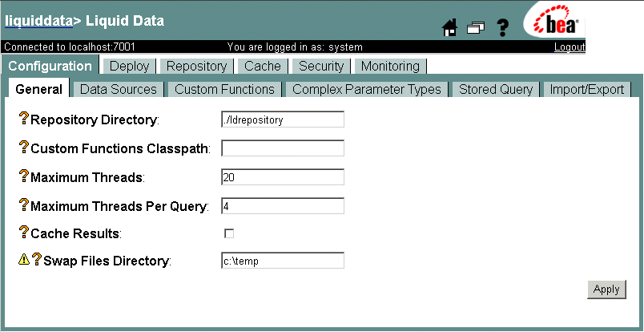This screenshot has width=644, height=332.
Task: Switch to the Monitoring tab
Action: tap(390, 67)
